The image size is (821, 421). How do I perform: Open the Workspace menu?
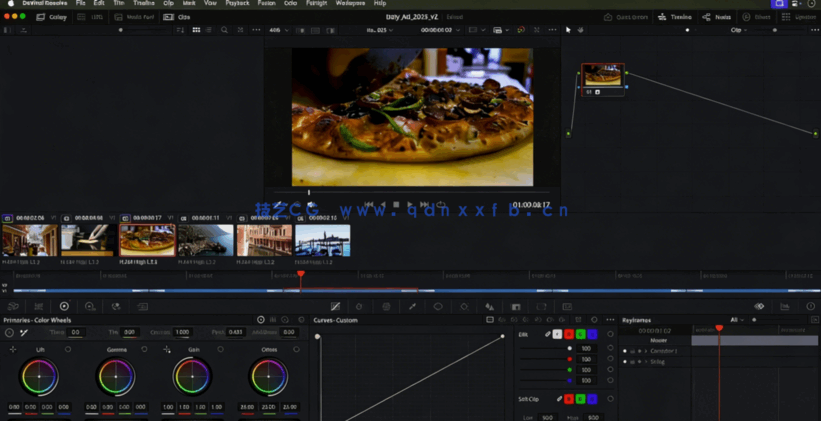pyautogui.click(x=350, y=3)
